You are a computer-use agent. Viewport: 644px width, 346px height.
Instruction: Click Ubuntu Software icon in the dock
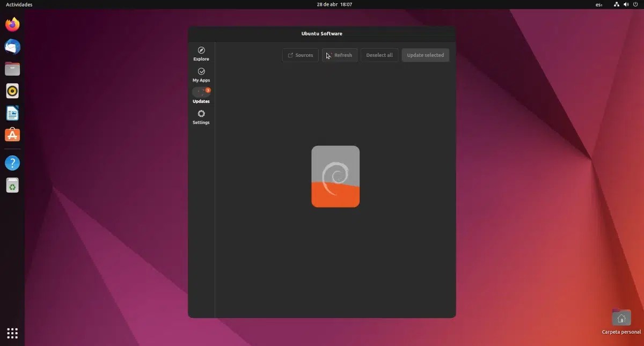pyautogui.click(x=12, y=135)
